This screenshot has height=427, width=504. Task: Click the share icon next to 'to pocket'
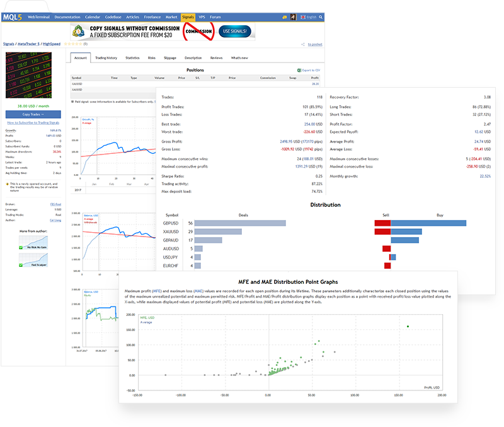point(302,44)
